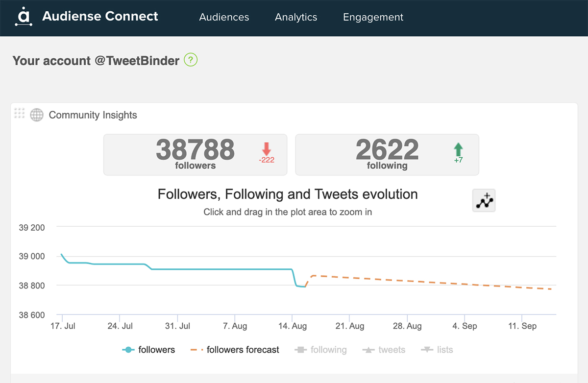Screen dimensions: 588x383
Task: Click the Audiense Connect title text
Action: click(x=100, y=16)
